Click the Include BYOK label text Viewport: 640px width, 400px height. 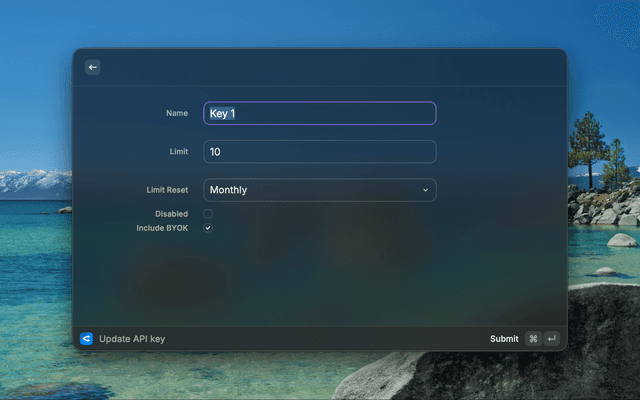click(x=162, y=228)
